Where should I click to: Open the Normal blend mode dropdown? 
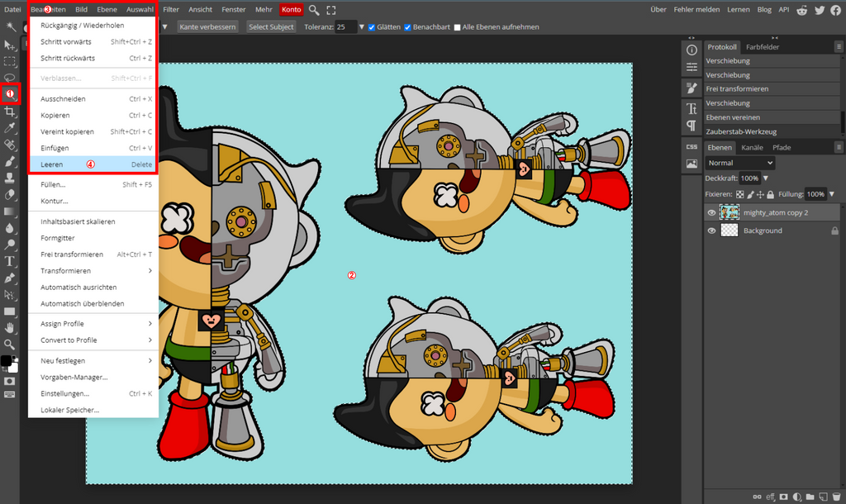[x=740, y=163]
